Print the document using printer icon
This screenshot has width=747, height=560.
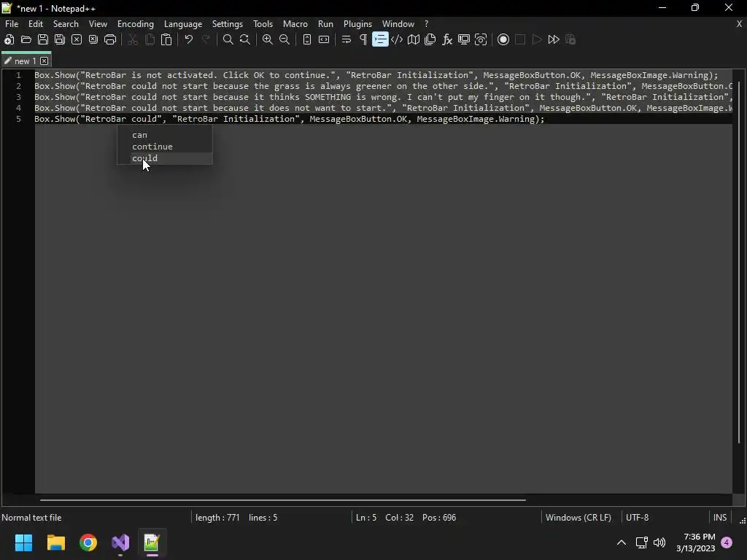[110, 39]
